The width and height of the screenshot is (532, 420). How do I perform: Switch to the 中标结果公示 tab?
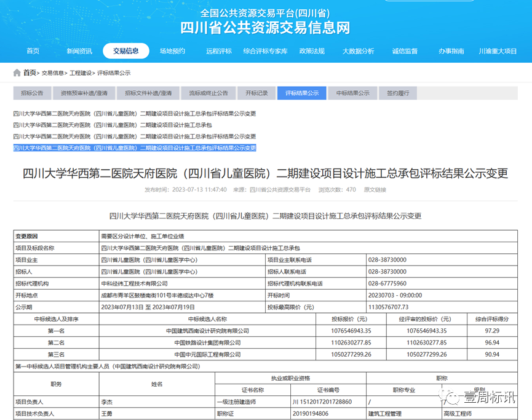click(353, 93)
